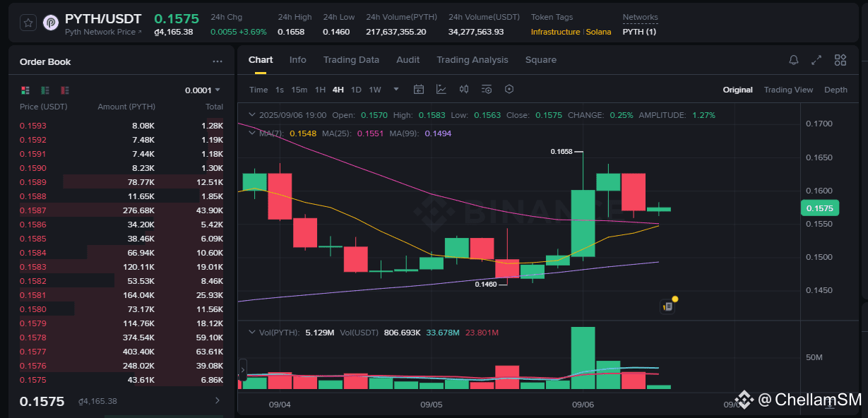Click the tallest green volume bar
Image resolution: width=868 pixels, height=418 pixels.
pyautogui.click(x=583, y=358)
